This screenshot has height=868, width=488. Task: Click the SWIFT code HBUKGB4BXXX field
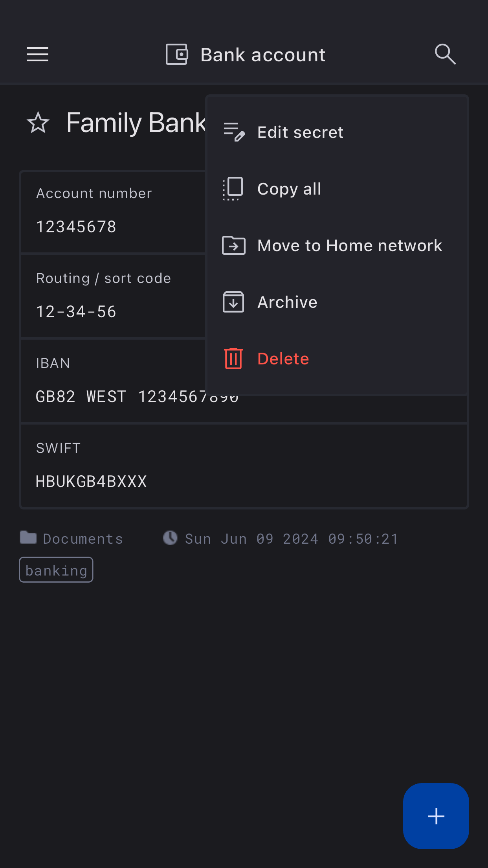point(91,482)
